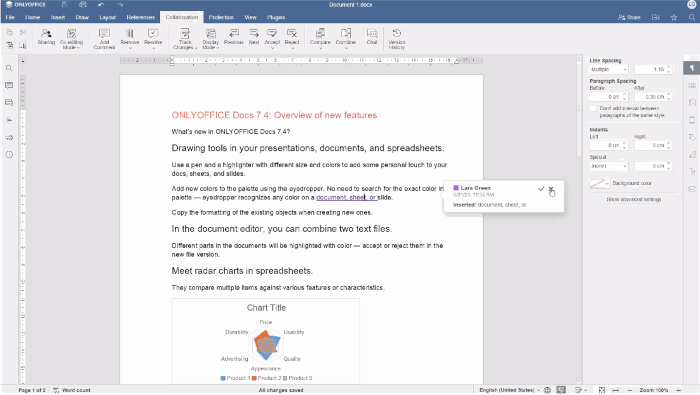Toggle spell checking in status bar
The width and height of the screenshot is (700, 395).
[x=561, y=390]
